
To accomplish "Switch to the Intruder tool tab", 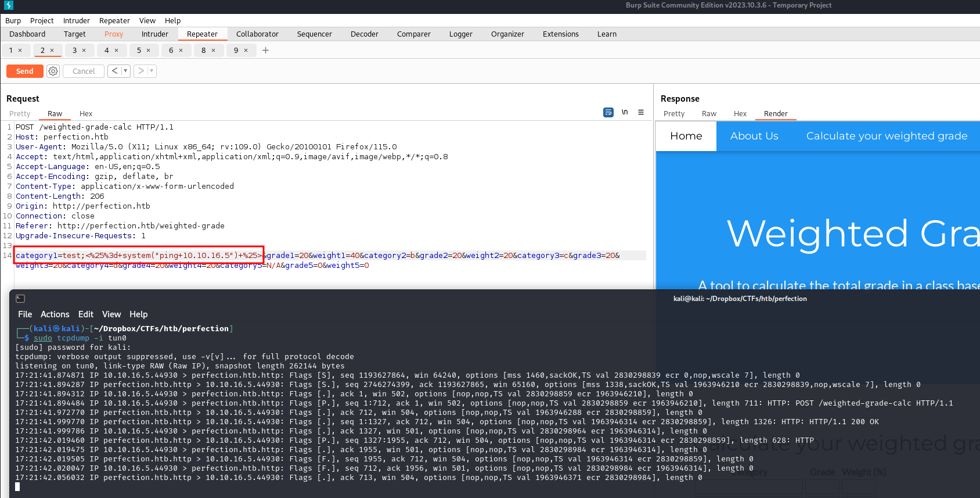I will (x=155, y=34).
